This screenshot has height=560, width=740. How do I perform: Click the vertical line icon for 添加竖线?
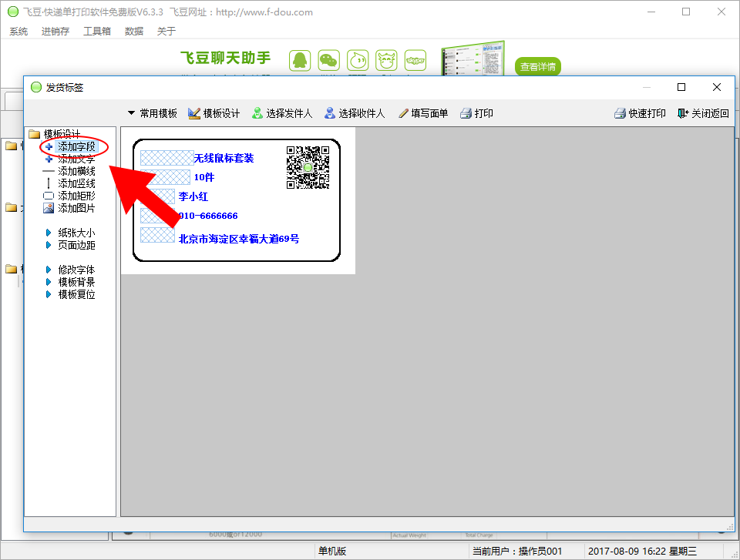pyautogui.click(x=49, y=183)
